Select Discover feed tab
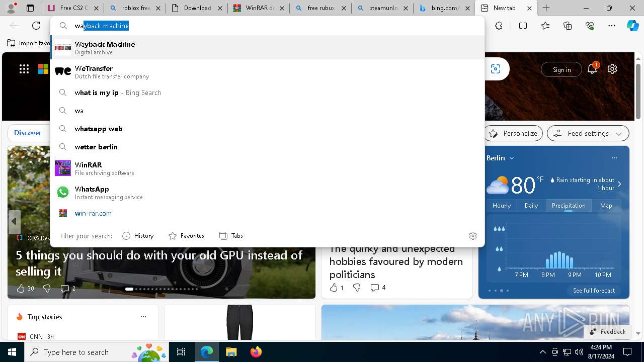The width and height of the screenshot is (644, 362). click(28, 133)
